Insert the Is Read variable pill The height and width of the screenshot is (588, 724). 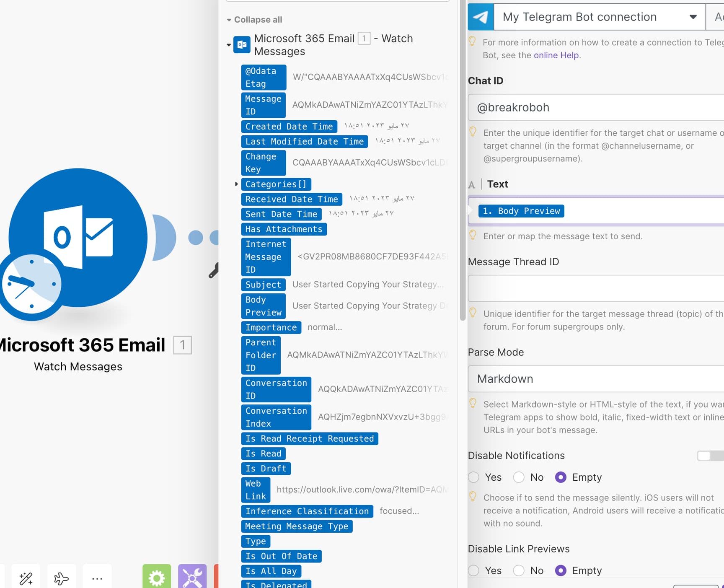[263, 453]
